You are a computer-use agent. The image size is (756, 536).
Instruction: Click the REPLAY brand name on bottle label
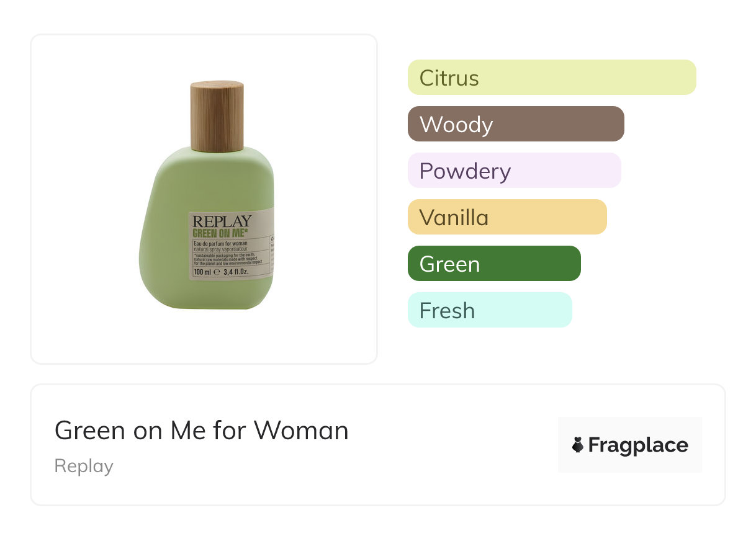click(222, 221)
